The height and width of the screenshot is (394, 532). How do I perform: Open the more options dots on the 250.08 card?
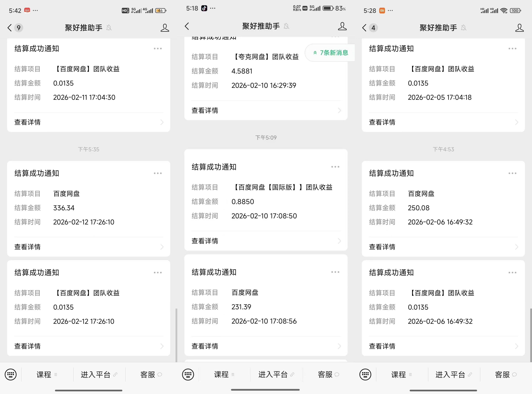[512, 173]
